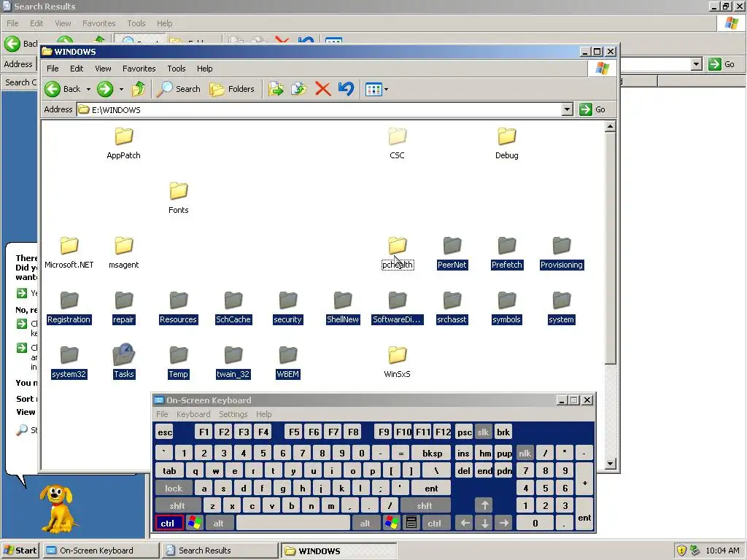
Task: Toggle lock key on On-Screen Keyboard
Action: [174, 488]
